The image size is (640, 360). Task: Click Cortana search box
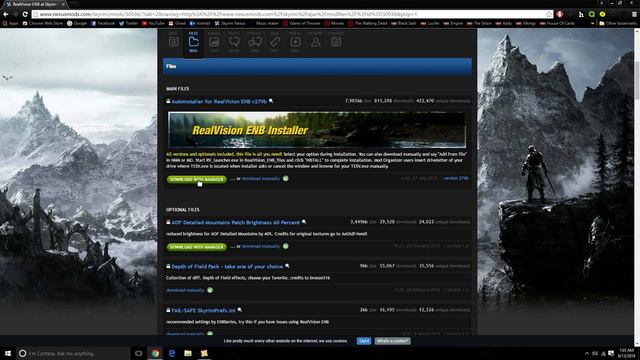click(x=73, y=353)
